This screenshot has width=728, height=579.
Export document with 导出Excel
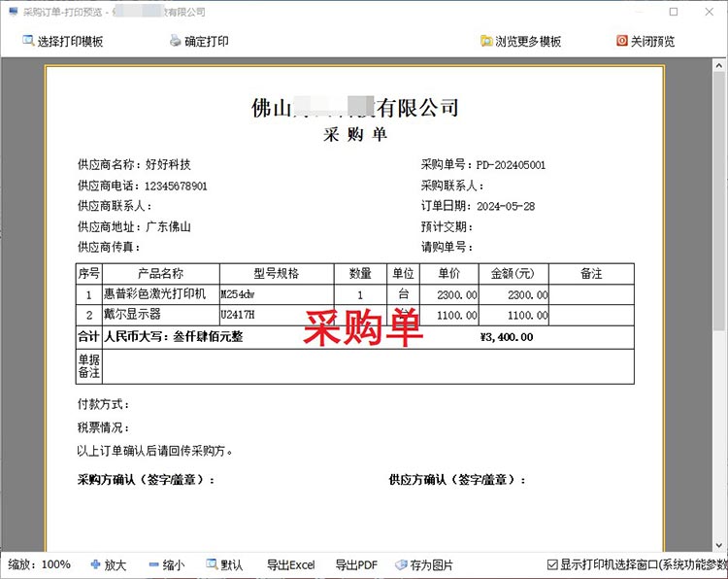(x=290, y=564)
